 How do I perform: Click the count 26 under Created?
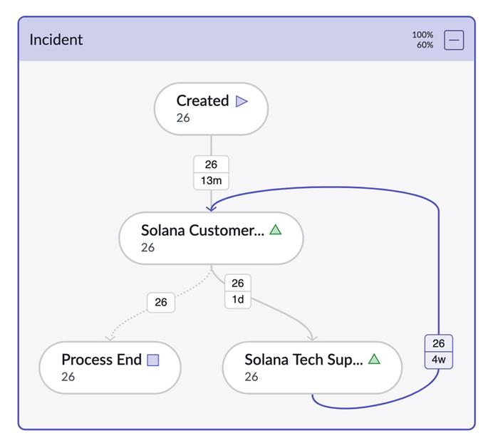coord(183,118)
